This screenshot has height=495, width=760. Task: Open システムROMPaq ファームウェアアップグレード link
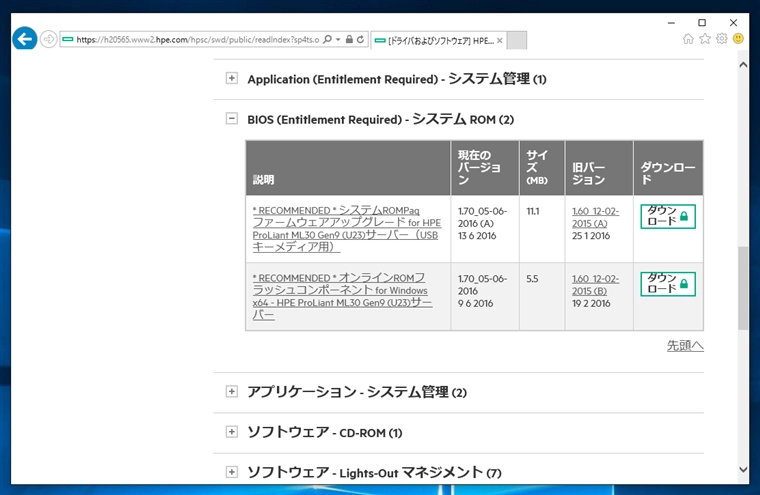tap(347, 229)
